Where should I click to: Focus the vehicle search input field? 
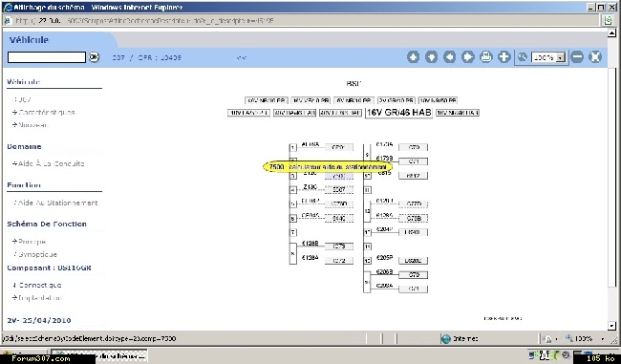tap(47, 57)
